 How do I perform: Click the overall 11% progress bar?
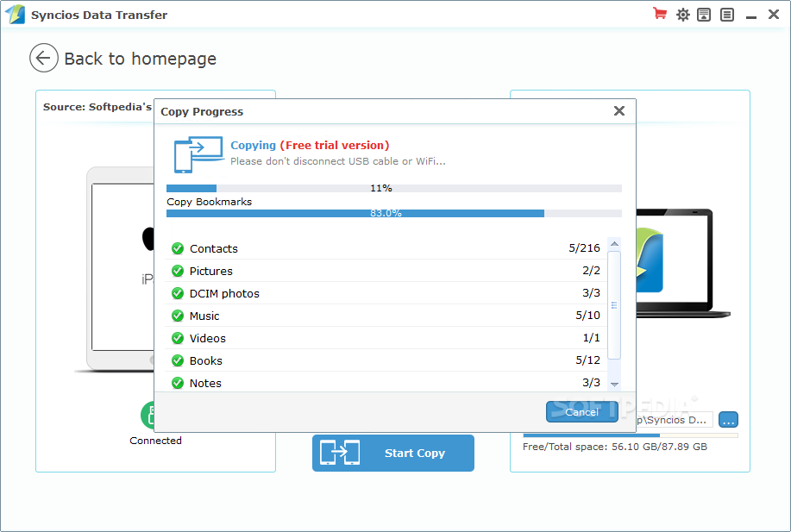pyautogui.click(x=394, y=188)
